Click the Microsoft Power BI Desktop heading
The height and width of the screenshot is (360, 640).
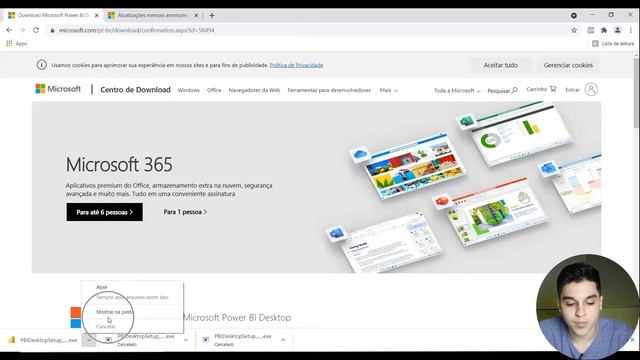coord(237,318)
